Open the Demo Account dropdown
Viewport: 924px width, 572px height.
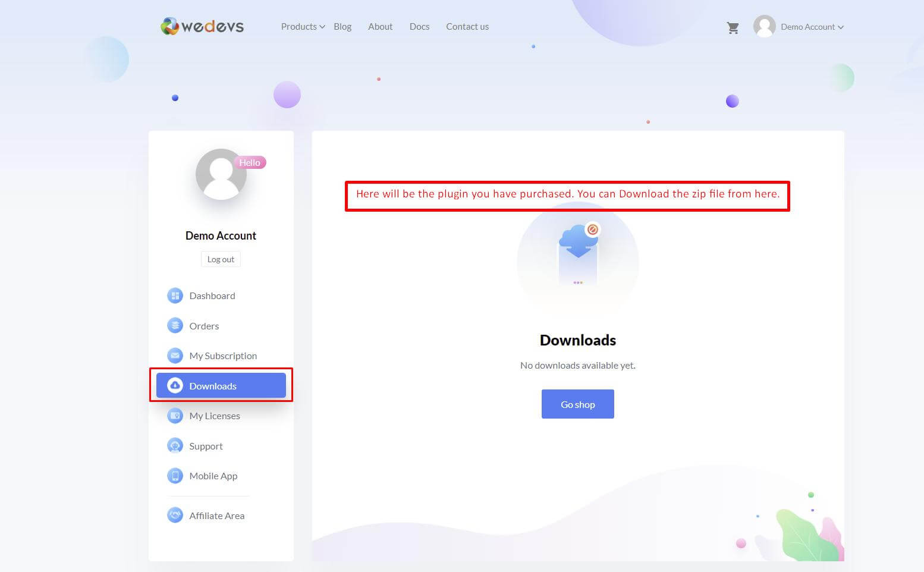809,27
